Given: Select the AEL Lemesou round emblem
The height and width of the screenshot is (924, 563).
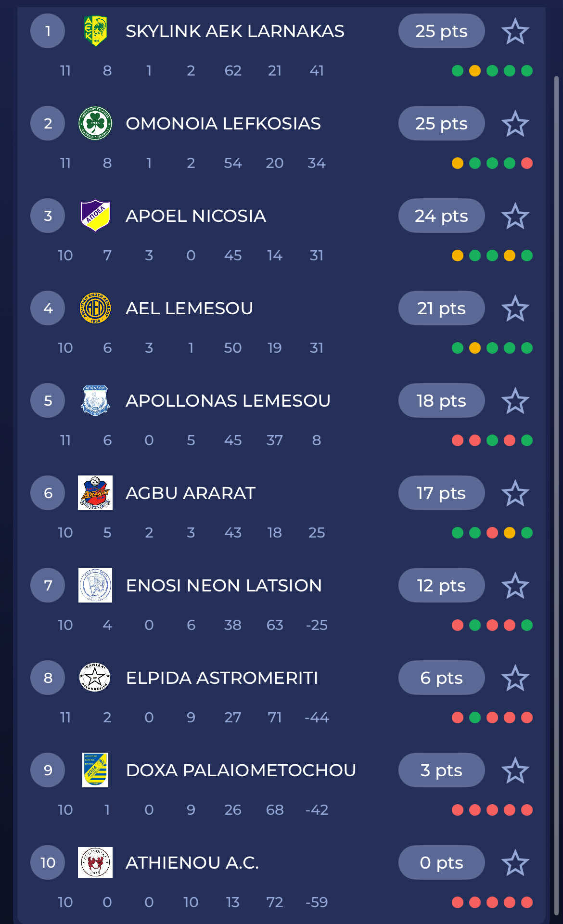Looking at the screenshot, I should tap(95, 308).
